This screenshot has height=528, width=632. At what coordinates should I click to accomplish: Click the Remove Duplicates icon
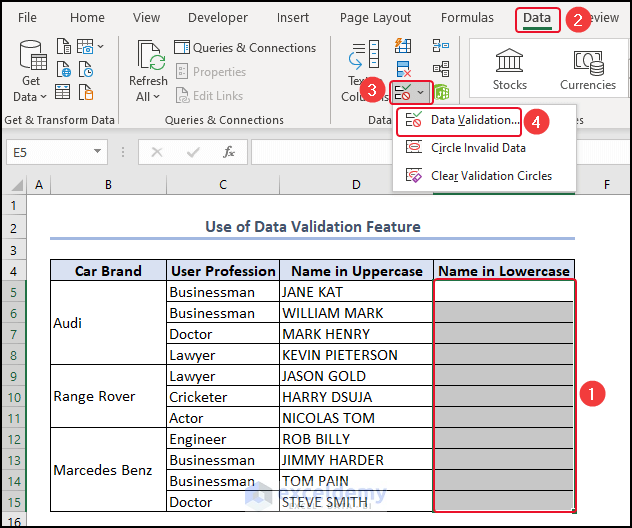coord(404,69)
